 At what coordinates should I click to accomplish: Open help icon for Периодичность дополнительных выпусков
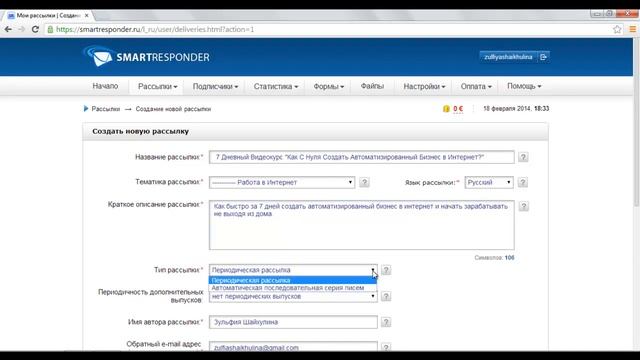coord(386,296)
